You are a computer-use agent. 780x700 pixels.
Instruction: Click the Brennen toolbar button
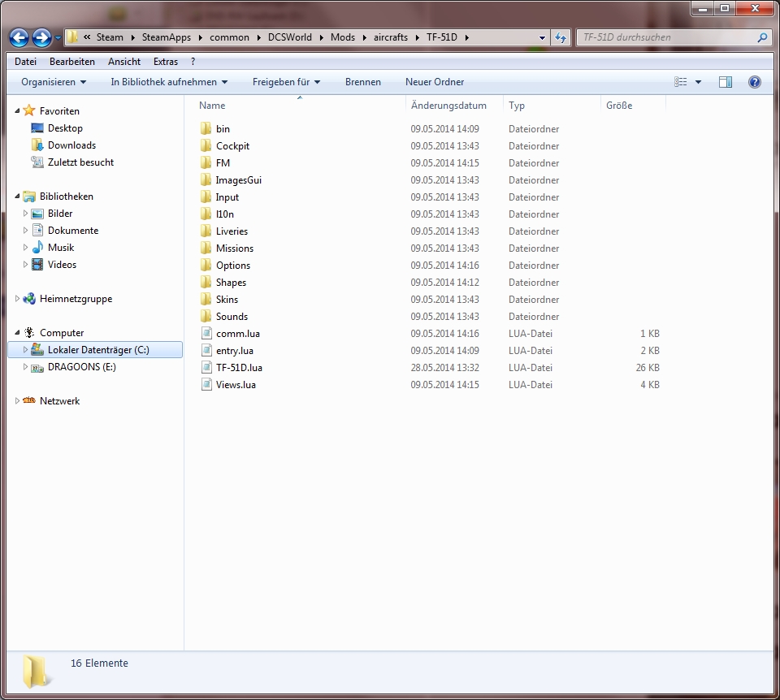[363, 82]
